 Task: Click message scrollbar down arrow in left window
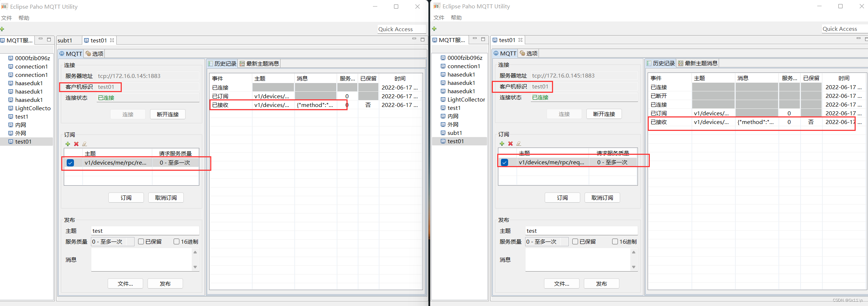[195, 267]
